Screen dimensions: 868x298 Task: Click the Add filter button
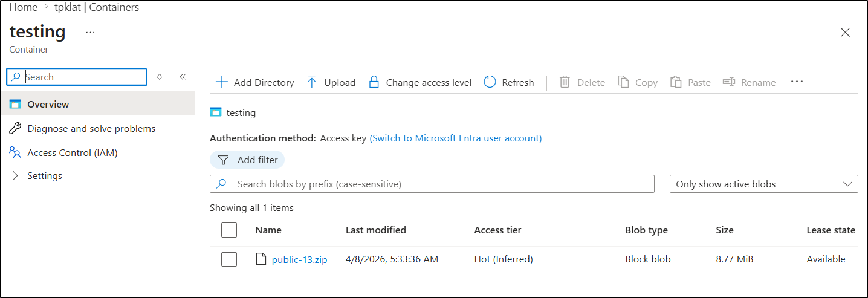click(x=247, y=160)
